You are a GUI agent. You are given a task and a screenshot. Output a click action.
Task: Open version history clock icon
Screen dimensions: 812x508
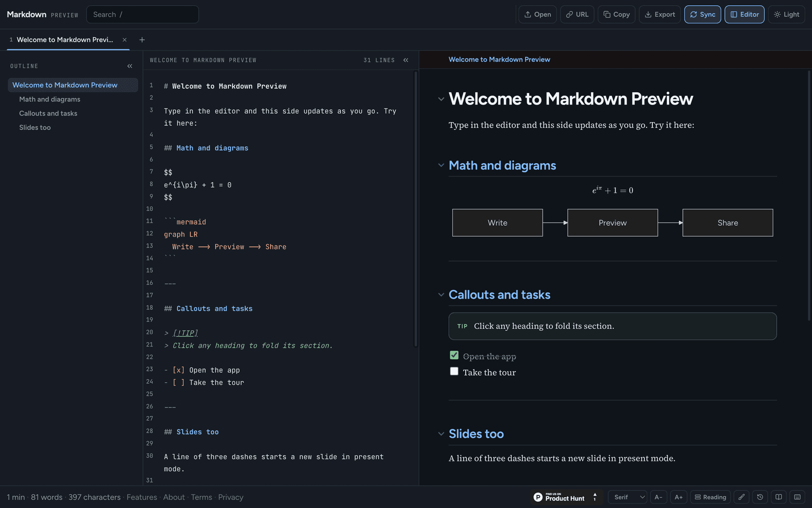pyautogui.click(x=760, y=497)
